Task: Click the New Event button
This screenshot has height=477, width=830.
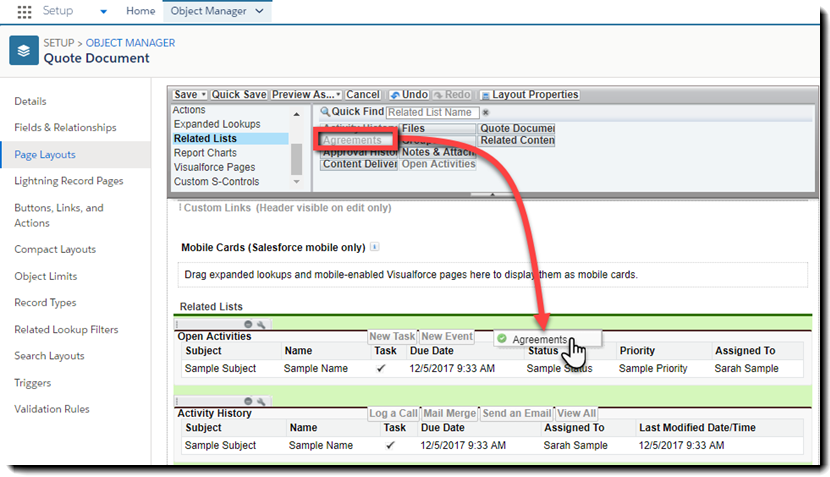Action: tap(447, 336)
